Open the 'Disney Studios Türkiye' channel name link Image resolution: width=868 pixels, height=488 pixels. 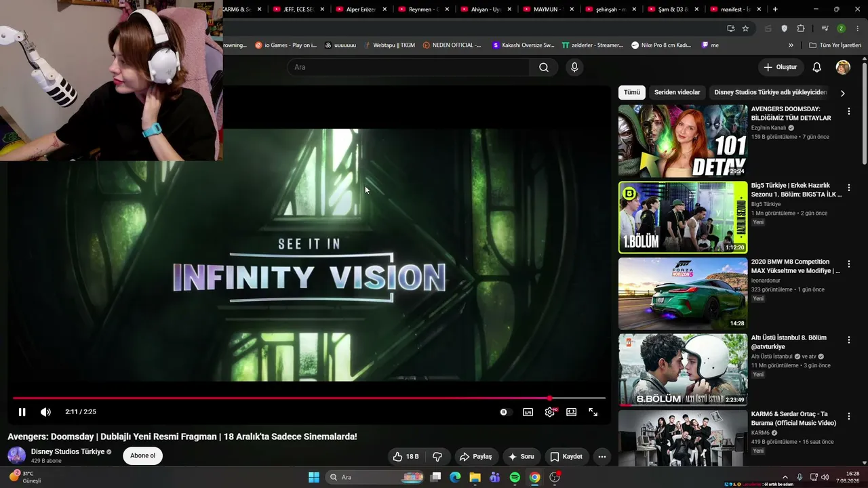(68, 451)
